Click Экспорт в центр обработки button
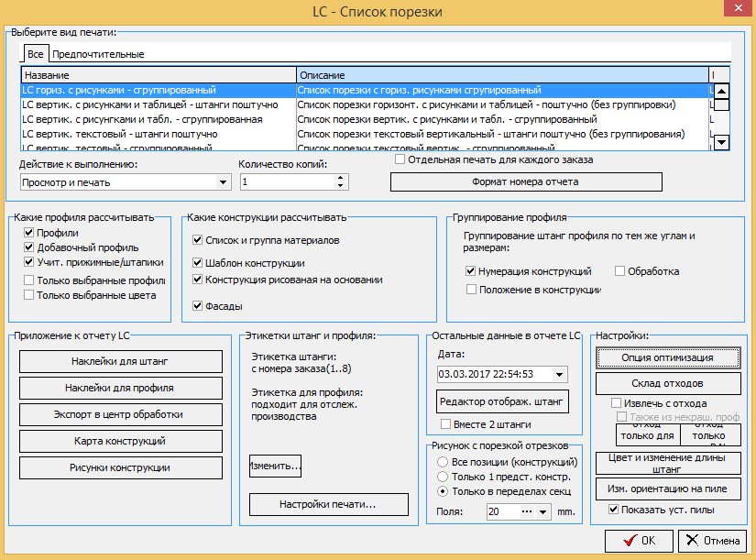 [x=121, y=414]
